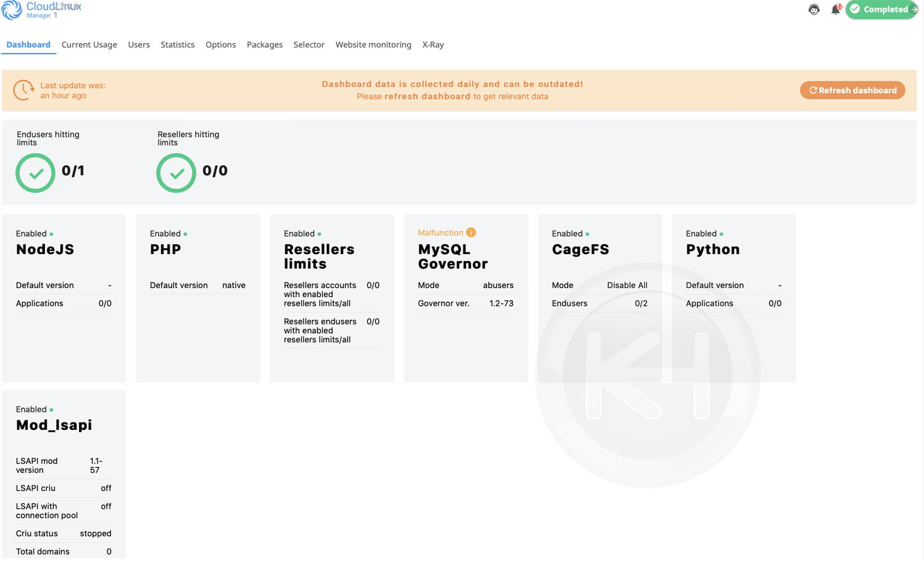Image resolution: width=924 pixels, height=568 pixels.
Task: Click the MySQL Governor malfunction info icon
Action: pos(471,233)
